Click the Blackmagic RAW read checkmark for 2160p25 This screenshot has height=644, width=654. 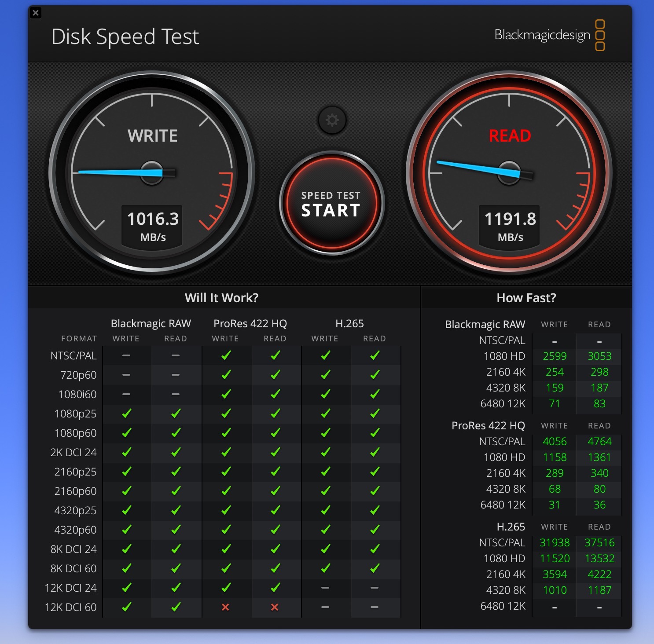pos(176,472)
